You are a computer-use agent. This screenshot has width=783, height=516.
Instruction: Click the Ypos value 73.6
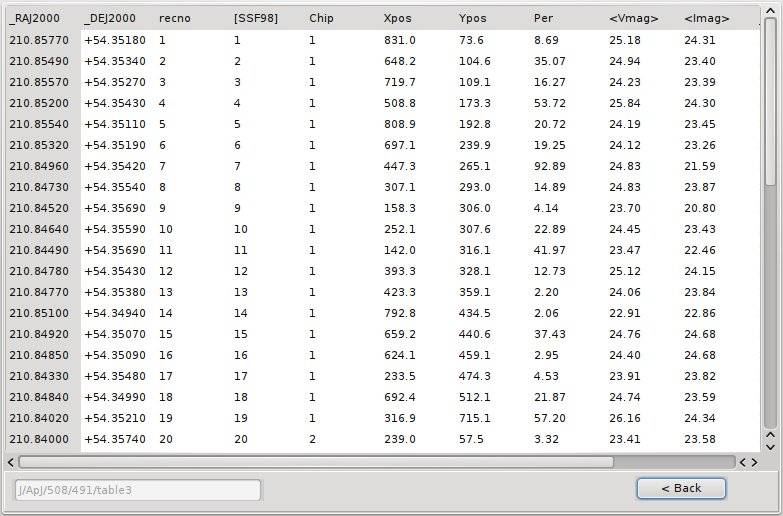coord(471,40)
